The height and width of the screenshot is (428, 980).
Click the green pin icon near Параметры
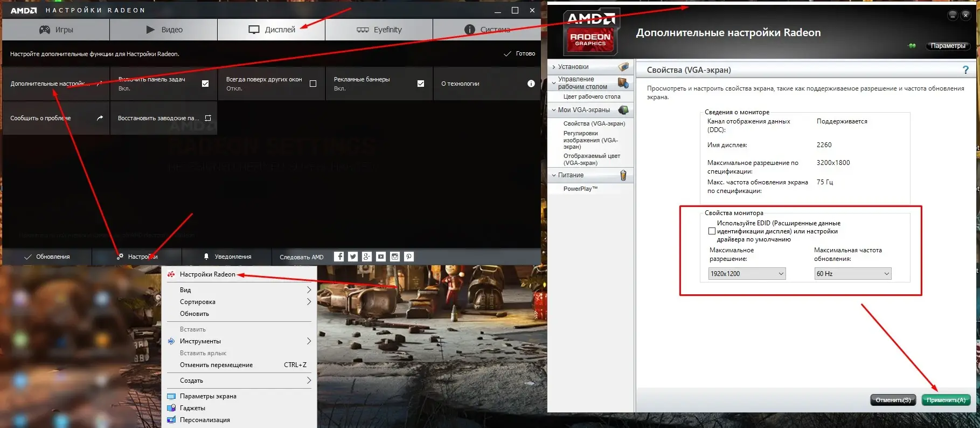(x=912, y=46)
